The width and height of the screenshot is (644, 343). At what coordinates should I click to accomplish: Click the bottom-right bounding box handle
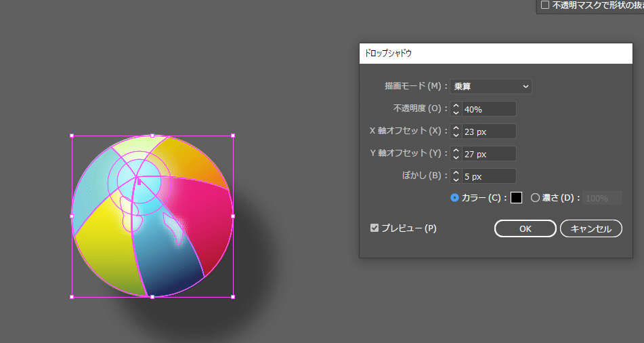233,296
